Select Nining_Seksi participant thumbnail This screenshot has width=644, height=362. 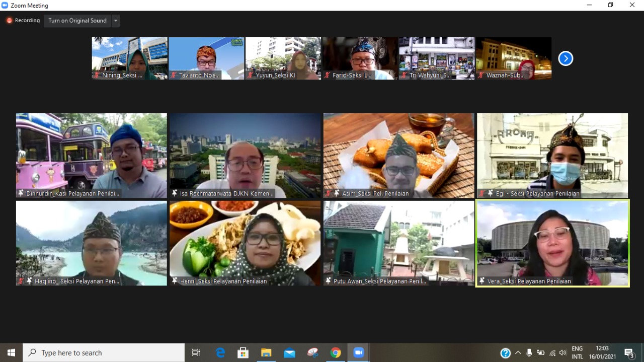130,58
